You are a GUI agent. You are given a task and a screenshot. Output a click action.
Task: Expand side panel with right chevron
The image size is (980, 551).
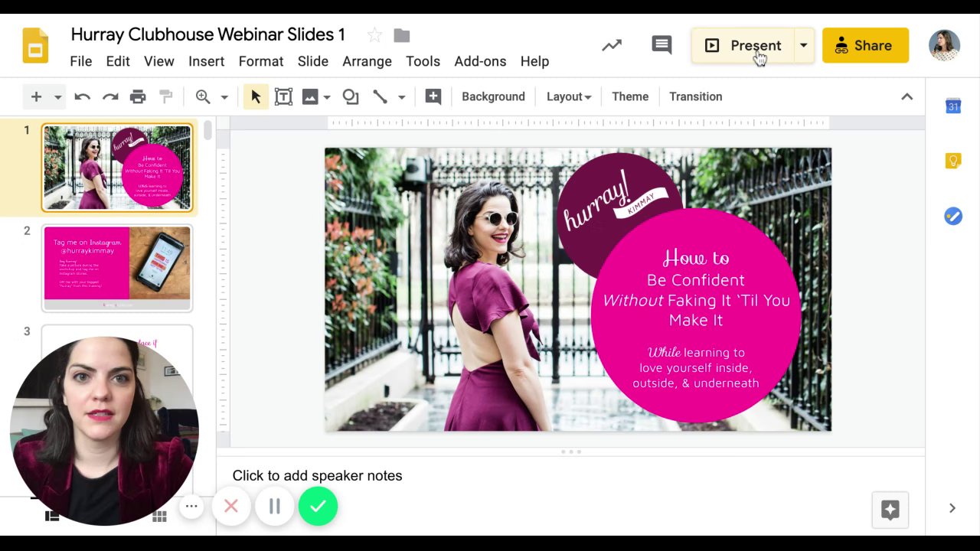coord(952,508)
